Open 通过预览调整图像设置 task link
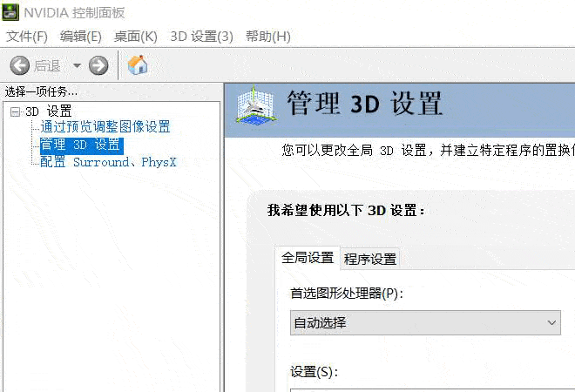575x392 pixels. tap(105, 127)
